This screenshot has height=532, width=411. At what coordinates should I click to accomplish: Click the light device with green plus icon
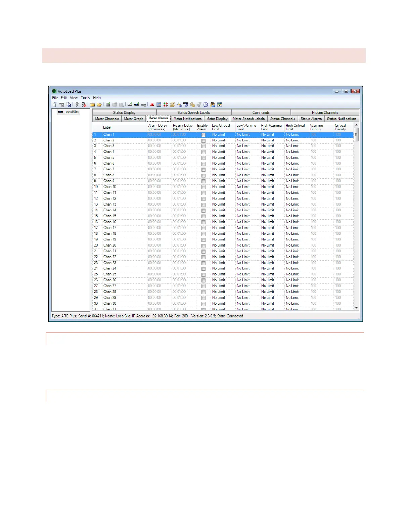(x=130, y=104)
